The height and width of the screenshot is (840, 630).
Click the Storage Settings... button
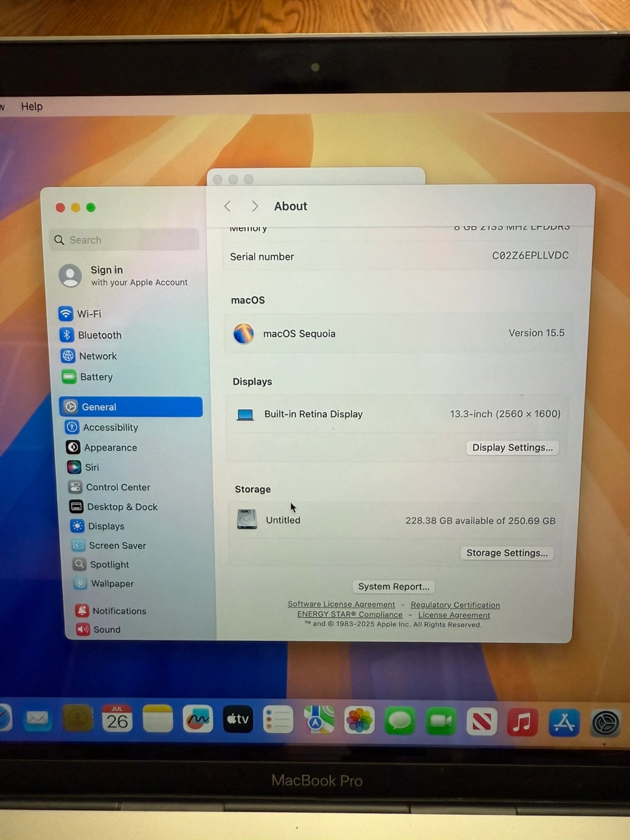[507, 553]
